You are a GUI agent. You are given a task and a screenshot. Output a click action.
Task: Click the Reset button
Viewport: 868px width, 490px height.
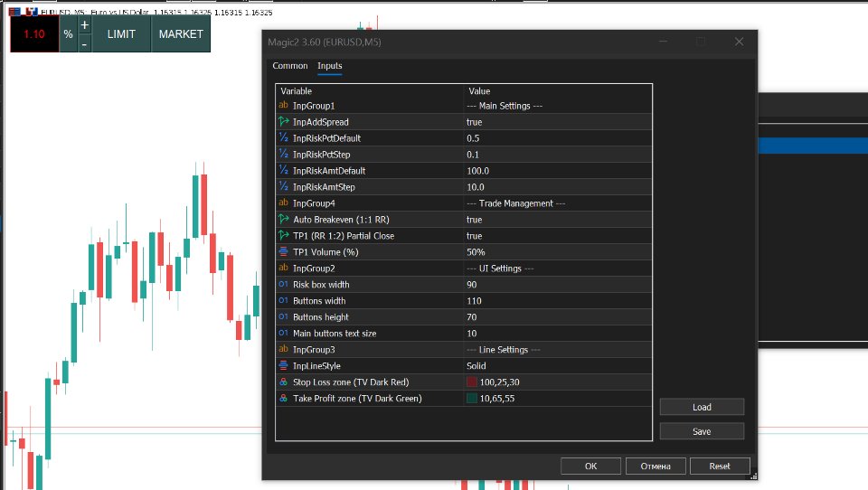coord(720,466)
